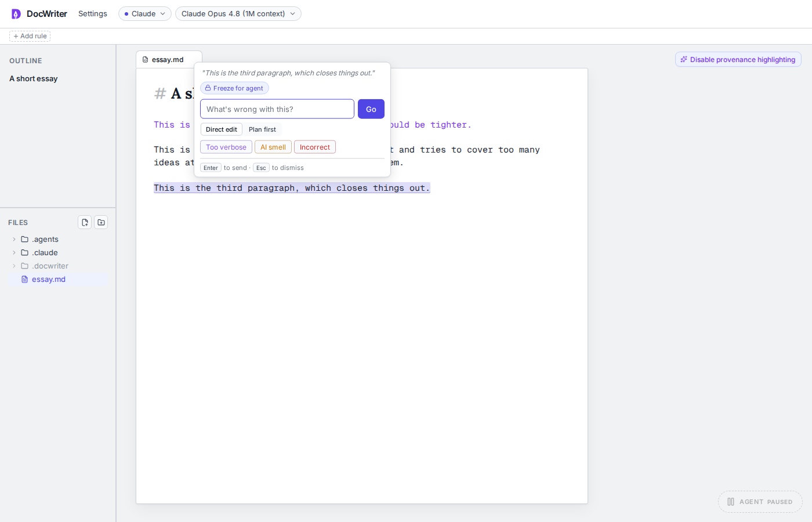Open essay.md in the file tree

pyautogui.click(x=58, y=279)
